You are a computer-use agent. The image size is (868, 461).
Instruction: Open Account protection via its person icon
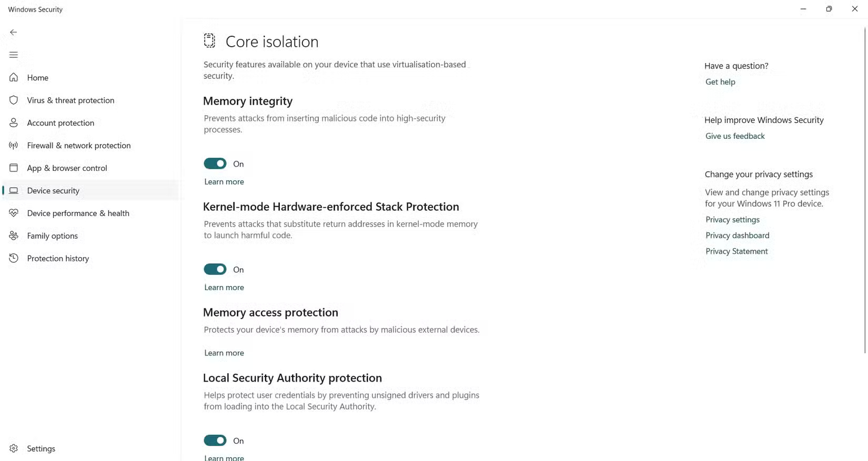[x=14, y=122]
